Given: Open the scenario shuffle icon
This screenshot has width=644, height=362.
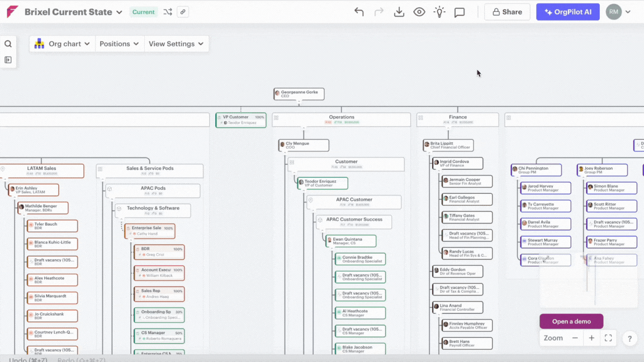Looking at the screenshot, I should coord(168,12).
